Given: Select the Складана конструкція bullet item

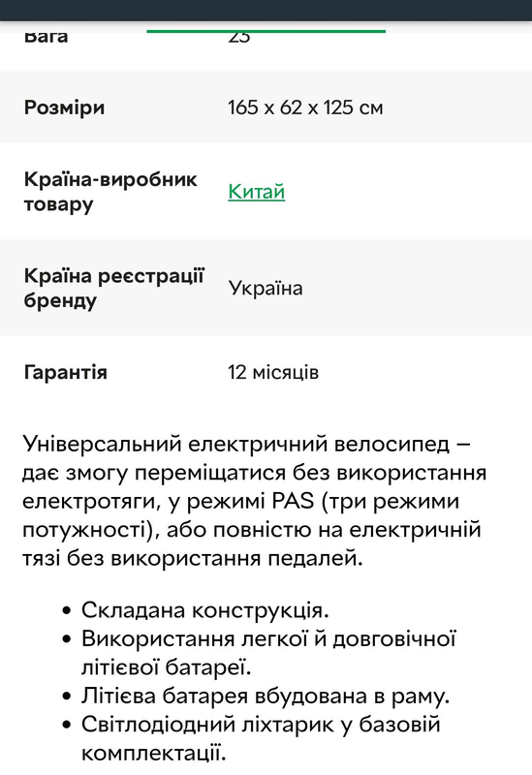Looking at the screenshot, I should [x=204, y=610].
